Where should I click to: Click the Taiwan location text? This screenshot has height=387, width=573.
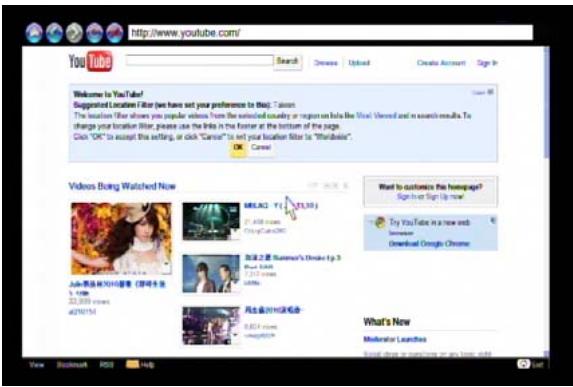click(284, 105)
